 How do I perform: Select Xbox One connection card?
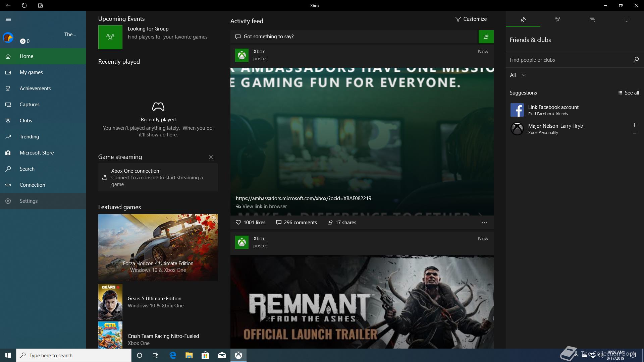coord(158,177)
